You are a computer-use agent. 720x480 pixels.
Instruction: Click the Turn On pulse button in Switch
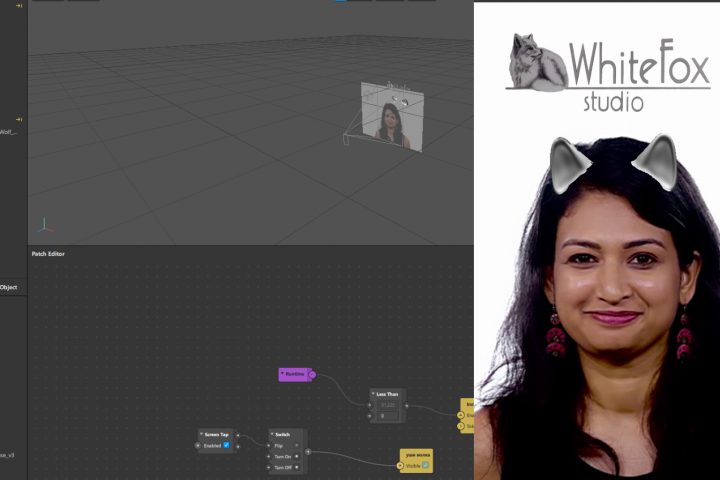[x=297, y=457]
